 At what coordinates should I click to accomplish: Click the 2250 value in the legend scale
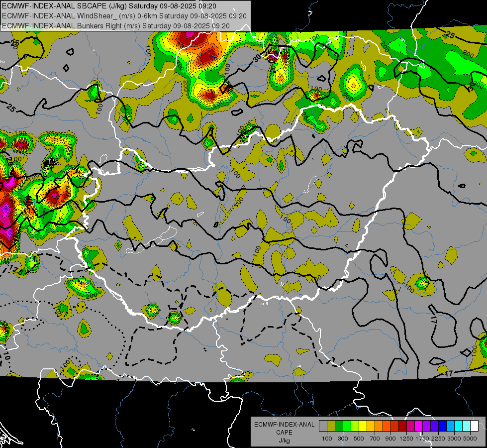tap(439, 439)
